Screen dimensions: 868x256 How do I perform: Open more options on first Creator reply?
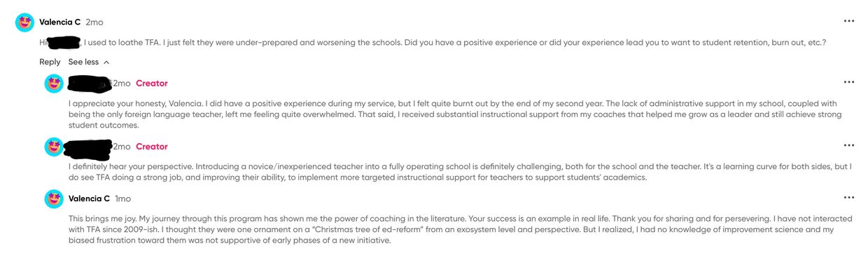click(x=849, y=82)
